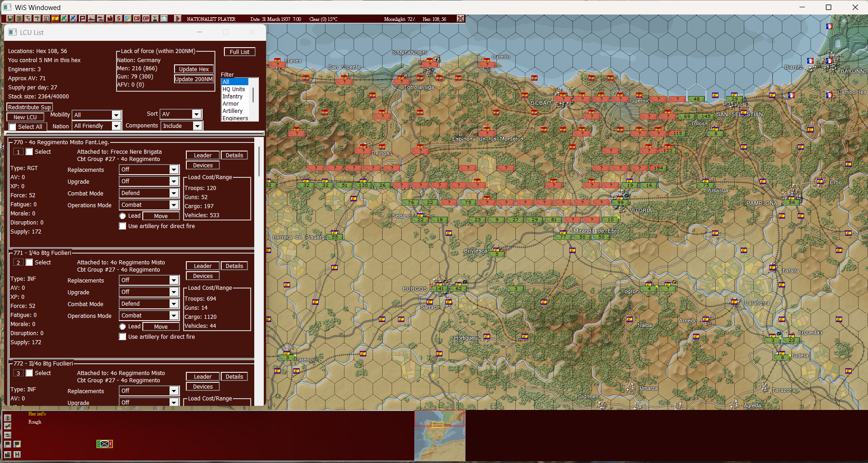This screenshot has height=463, width=868.
Task: Click the save game floppy disk icon
Action: [x=10, y=19]
